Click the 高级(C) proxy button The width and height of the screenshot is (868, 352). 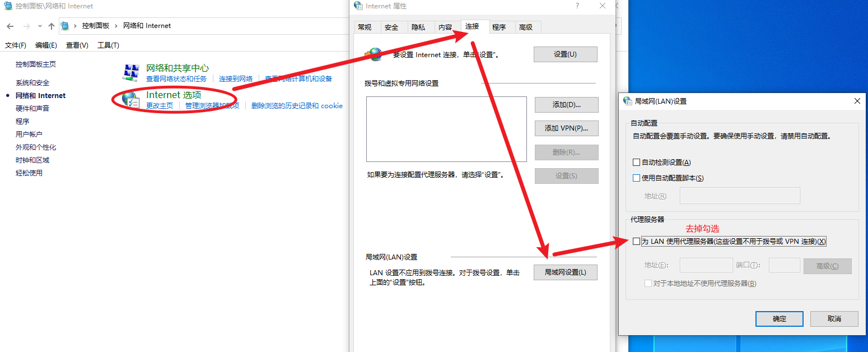tap(828, 266)
